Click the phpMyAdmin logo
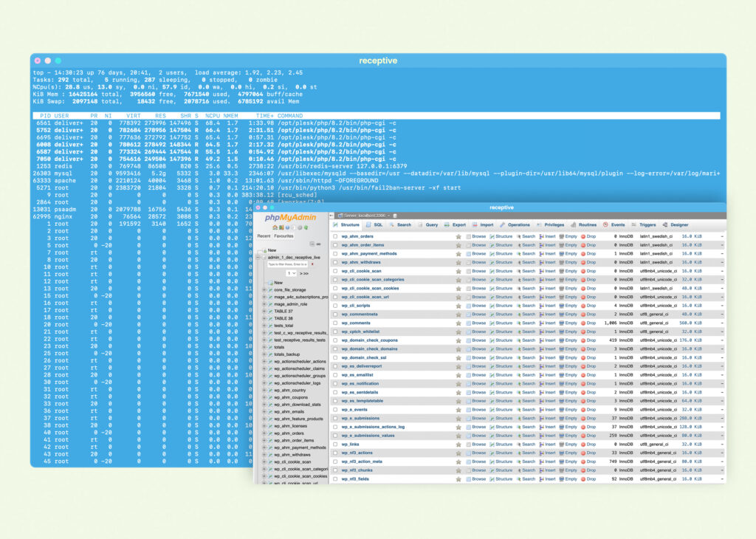 (x=290, y=217)
